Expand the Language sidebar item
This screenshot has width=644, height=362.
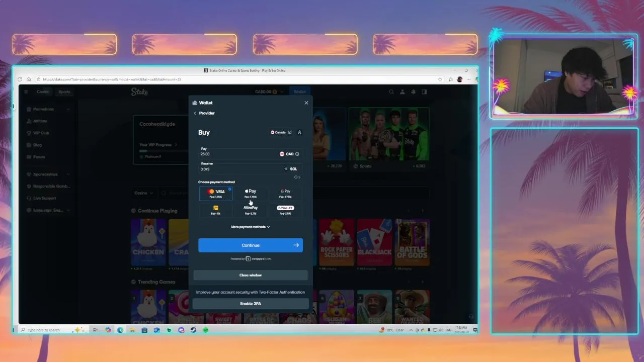coord(49,210)
